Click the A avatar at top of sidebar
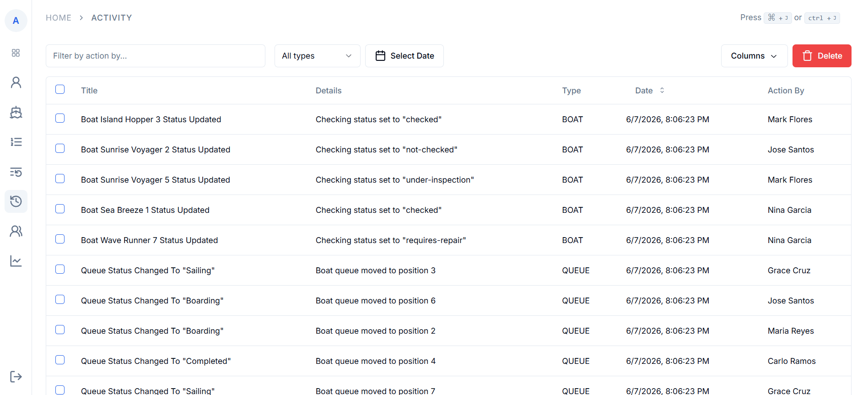 [x=16, y=21]
